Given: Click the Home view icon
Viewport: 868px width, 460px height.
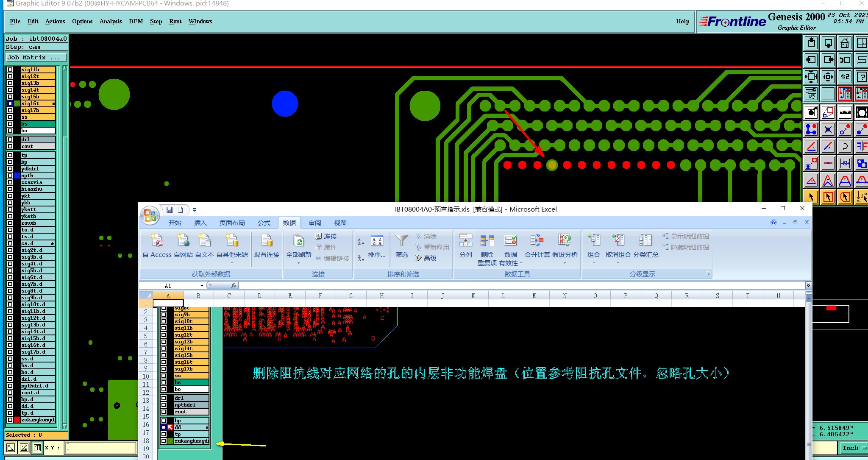Looking at the screenshot, I should (x=845, y=43).
